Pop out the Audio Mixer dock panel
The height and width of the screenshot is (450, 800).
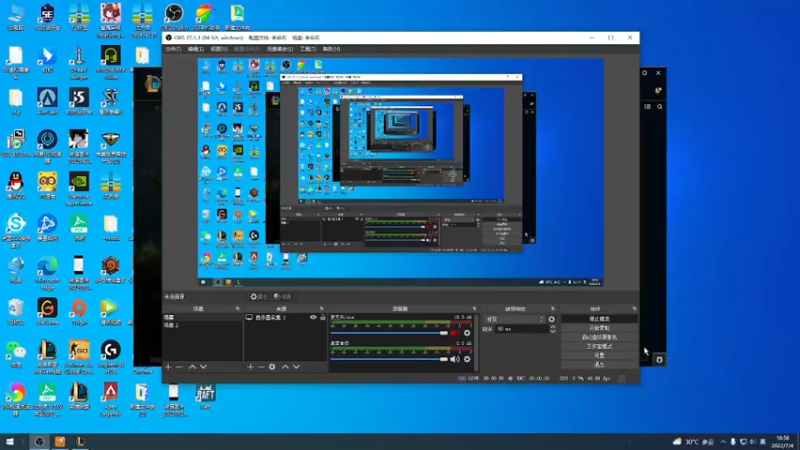pos(474,309)
